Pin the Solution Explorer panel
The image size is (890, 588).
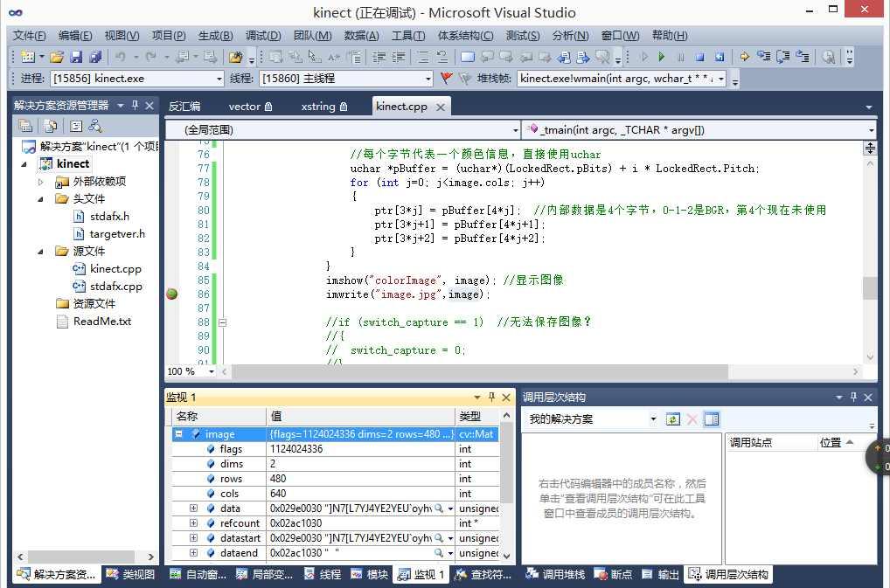click(x=136, y=106)
